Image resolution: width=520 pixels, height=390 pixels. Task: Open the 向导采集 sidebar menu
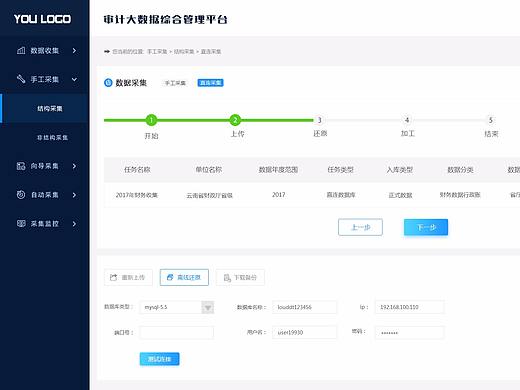[45, 166]
